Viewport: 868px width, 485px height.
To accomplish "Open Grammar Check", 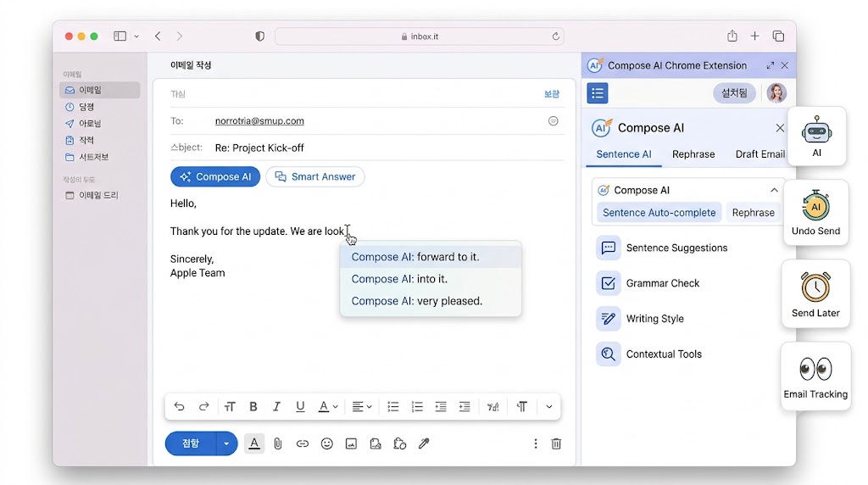I will 648,283.
